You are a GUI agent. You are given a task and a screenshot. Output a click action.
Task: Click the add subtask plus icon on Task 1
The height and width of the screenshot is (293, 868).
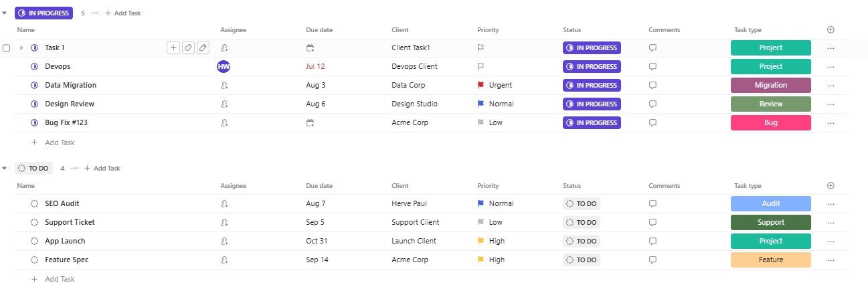(173, 47)
